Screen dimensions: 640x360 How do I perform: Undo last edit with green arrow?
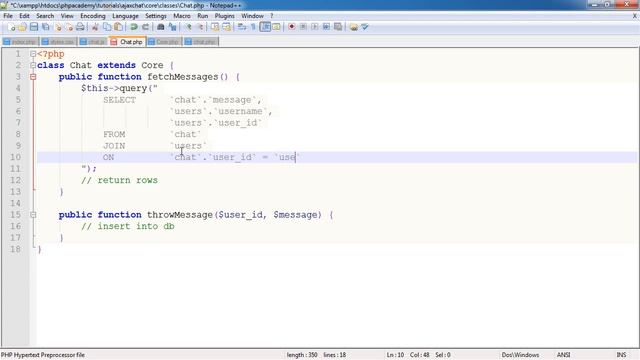(133, 27)
